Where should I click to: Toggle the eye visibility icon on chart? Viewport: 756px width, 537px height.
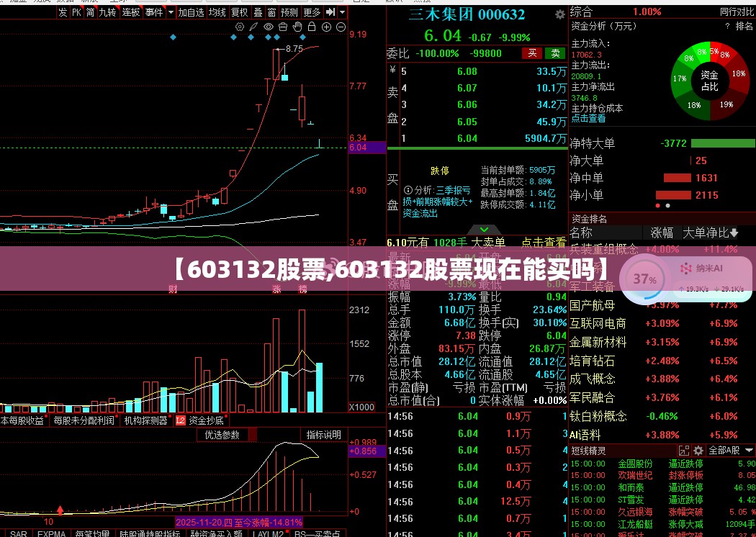269,27
